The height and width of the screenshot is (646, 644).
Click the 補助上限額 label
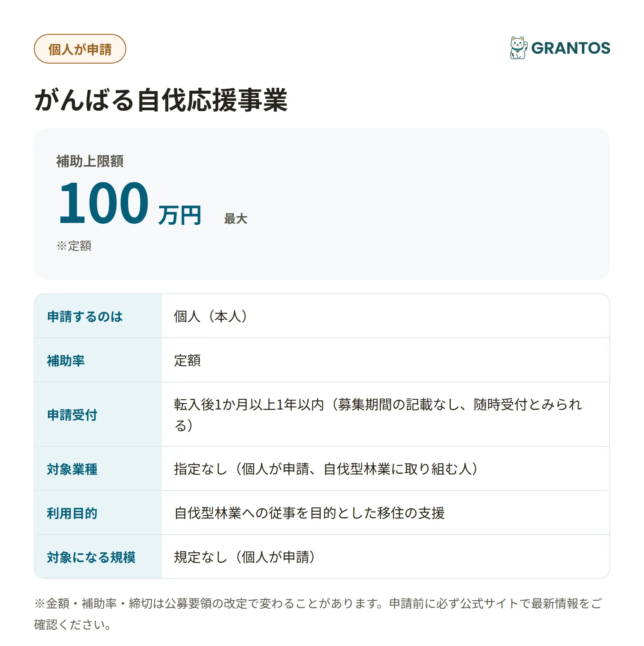point(90,161)
